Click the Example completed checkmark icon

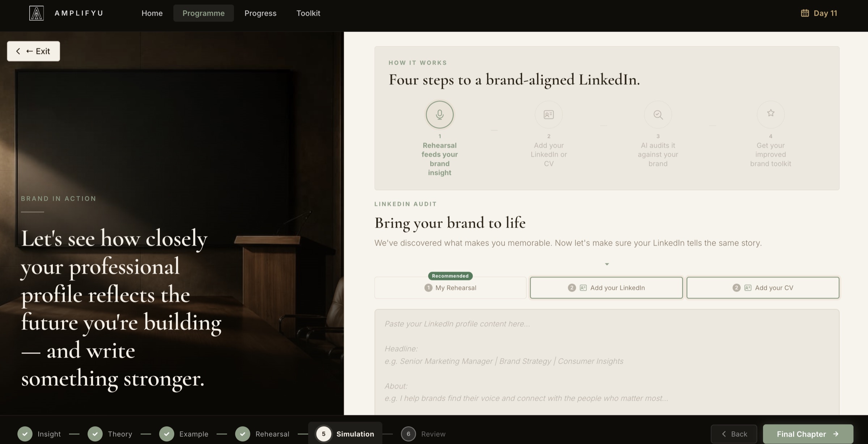(x=167, y=434)
